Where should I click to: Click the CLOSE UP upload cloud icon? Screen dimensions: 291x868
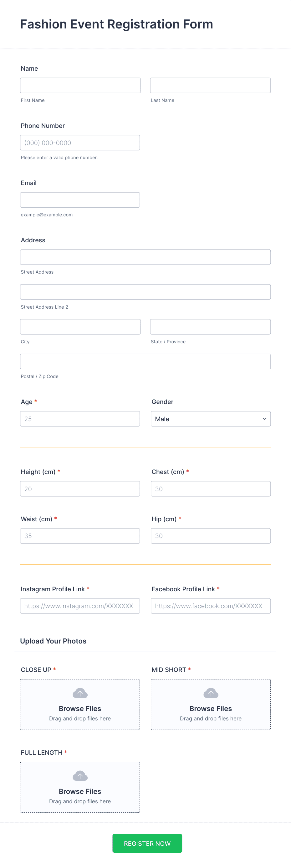coord(80,693)
